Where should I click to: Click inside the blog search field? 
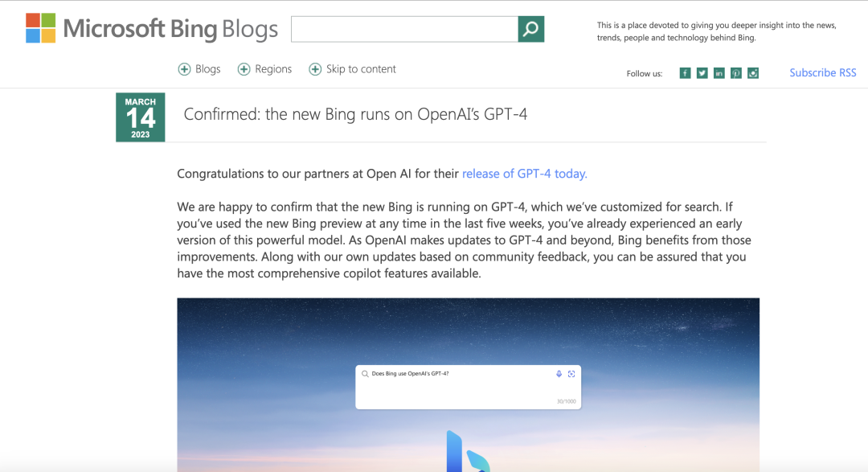click(x=404, y=29)
